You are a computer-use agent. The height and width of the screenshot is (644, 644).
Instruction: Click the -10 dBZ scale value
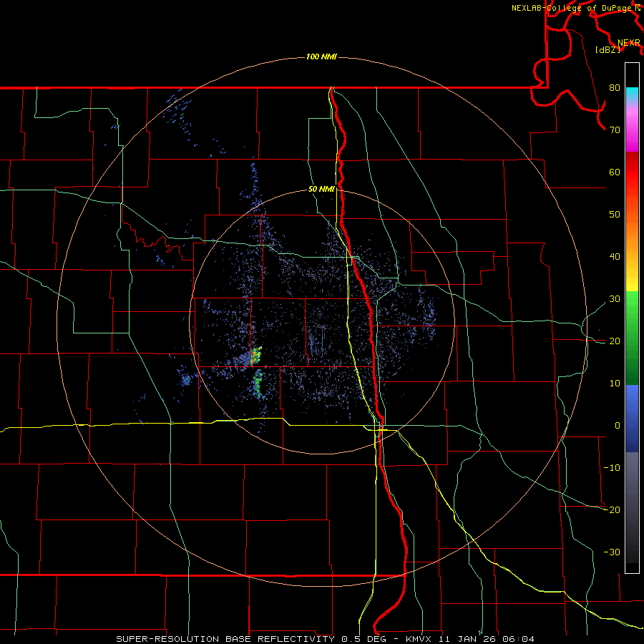click(x=612, y=468)
